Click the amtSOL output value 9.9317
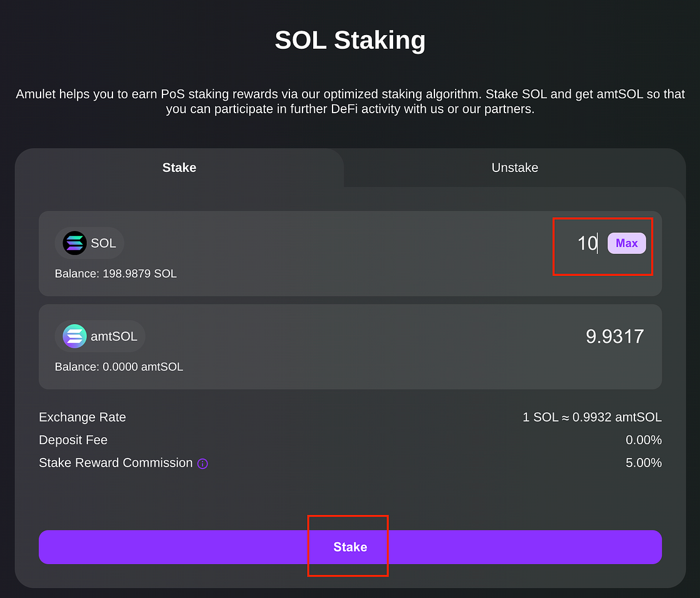700x598 pixels. coord(615,336)
